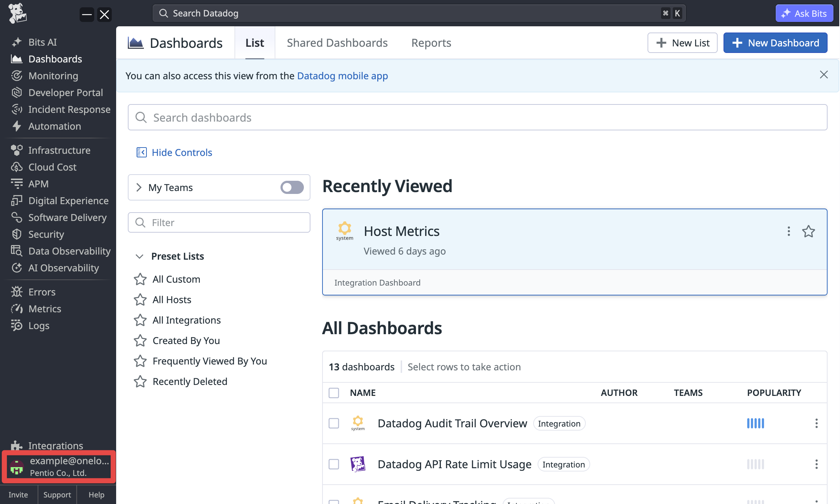Image resolution: width=840 pixels, height=504 pixels.
Task: Sort by the AUTHOR column header
Action: point(619,393)
